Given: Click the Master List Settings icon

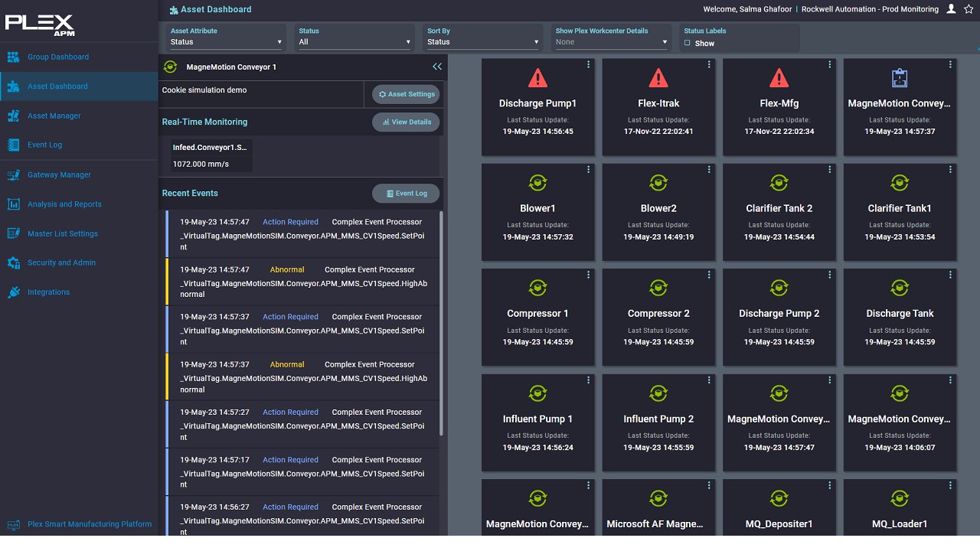Looking at the screenshot, I should point(13,233).
